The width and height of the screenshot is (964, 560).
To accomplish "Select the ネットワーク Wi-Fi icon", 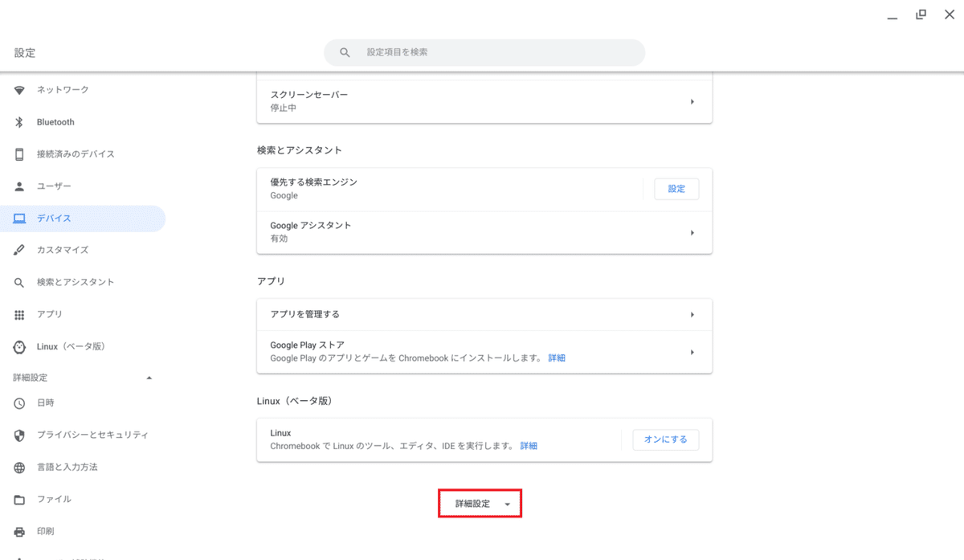I will [19, 90].
